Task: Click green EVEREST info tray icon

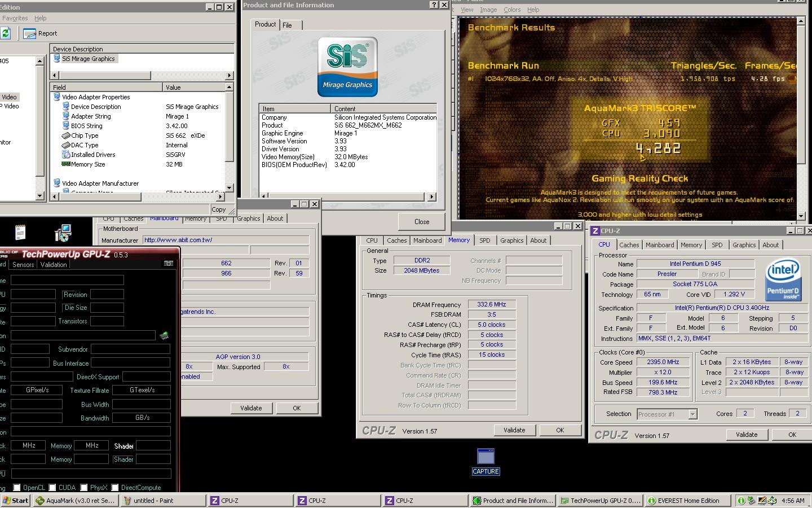Action: (x=742, y=501)
